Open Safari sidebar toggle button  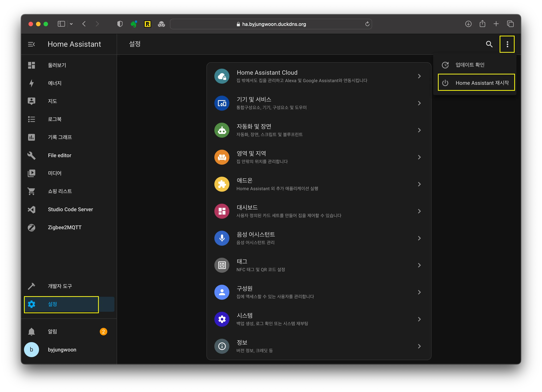coord(61,24)
